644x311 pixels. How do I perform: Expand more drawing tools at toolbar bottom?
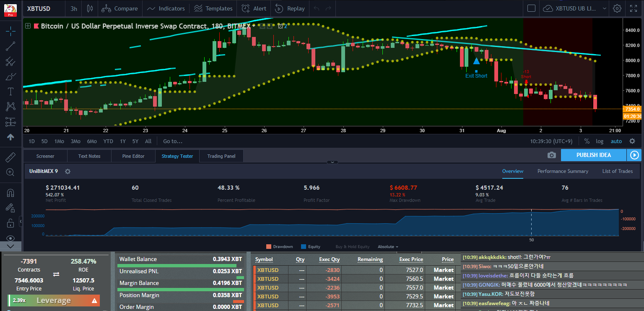coord(10,246)
